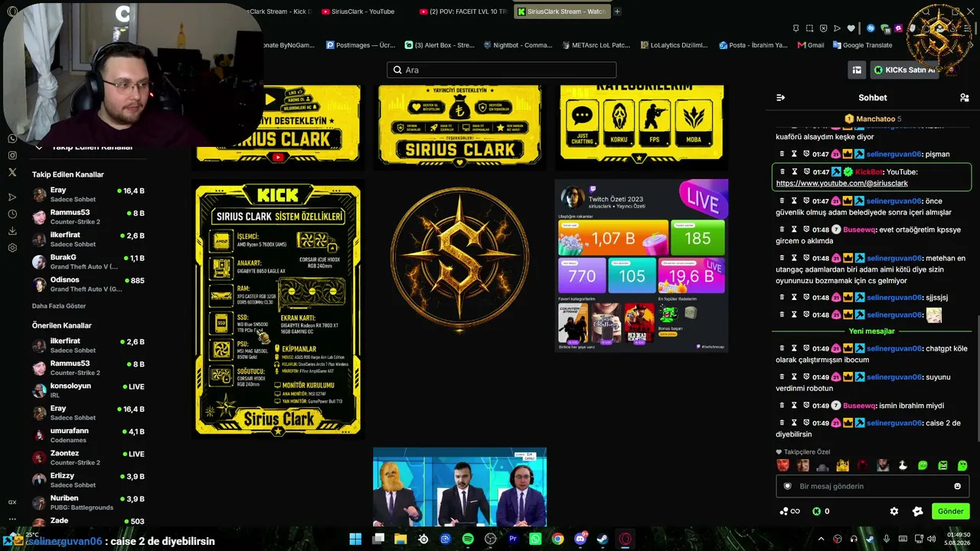Click the Bir mesaj gönderin input
980x551 pixels.
872,486
